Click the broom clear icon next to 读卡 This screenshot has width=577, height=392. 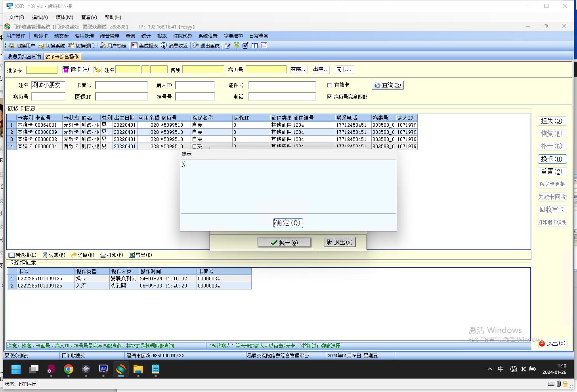click(97, 70)
